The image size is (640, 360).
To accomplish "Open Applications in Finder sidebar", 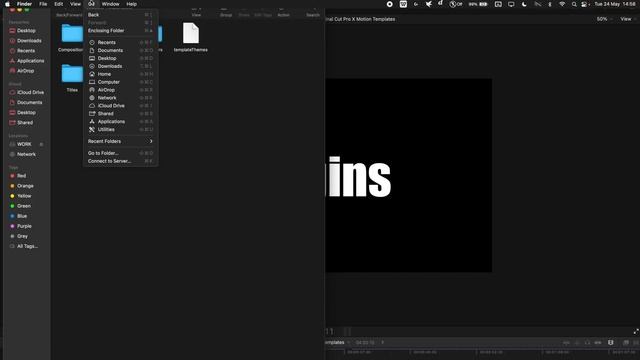I will click(30, 61).
